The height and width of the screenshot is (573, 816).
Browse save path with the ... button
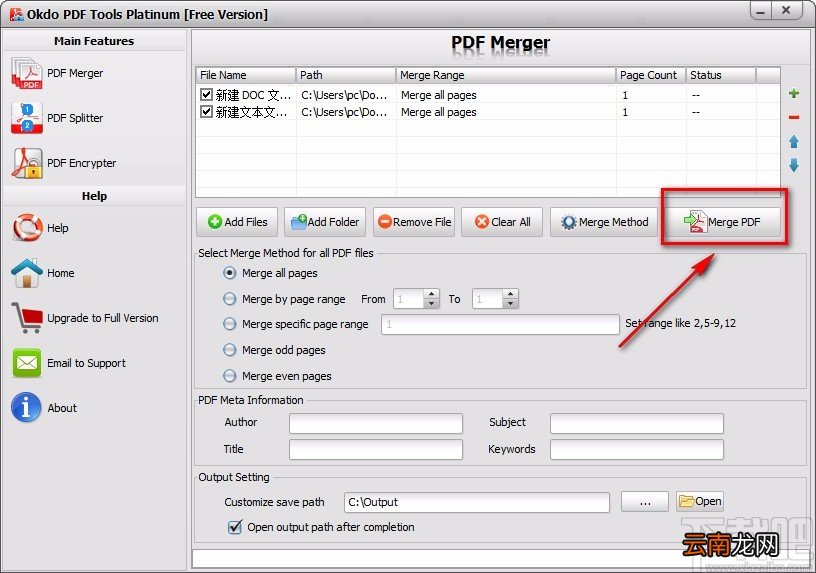click(645, 502)
